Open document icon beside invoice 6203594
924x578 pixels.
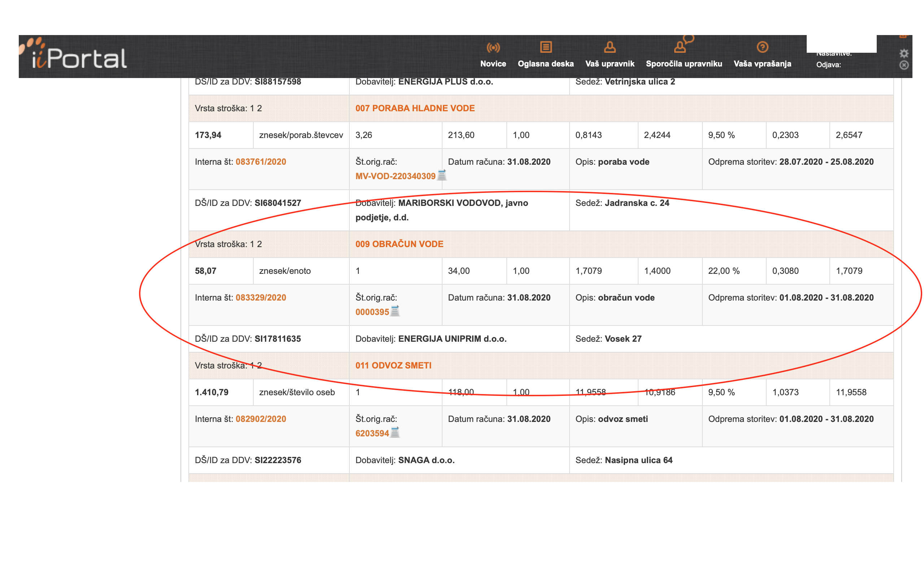[x=395, y=432]
